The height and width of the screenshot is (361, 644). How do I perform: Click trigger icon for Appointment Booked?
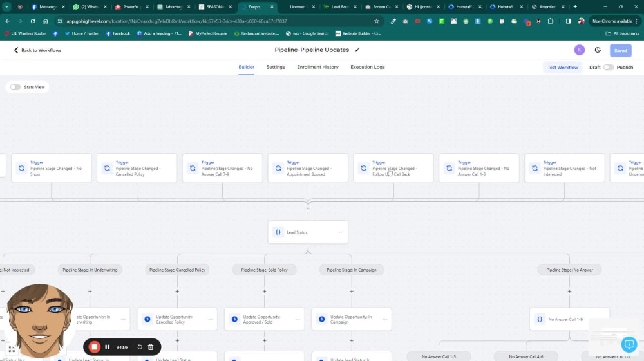(x=278, y=168)
